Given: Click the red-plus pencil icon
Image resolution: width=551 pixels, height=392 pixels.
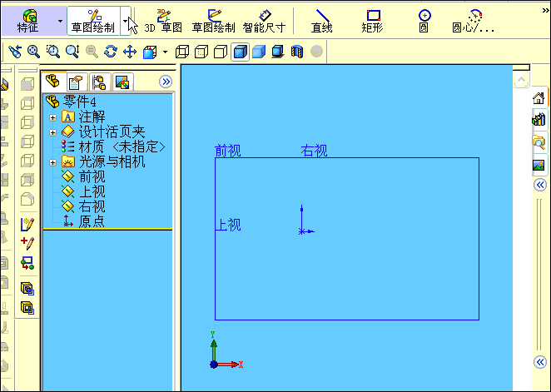Looking at the screenshot, I should [x=27, y=243].
